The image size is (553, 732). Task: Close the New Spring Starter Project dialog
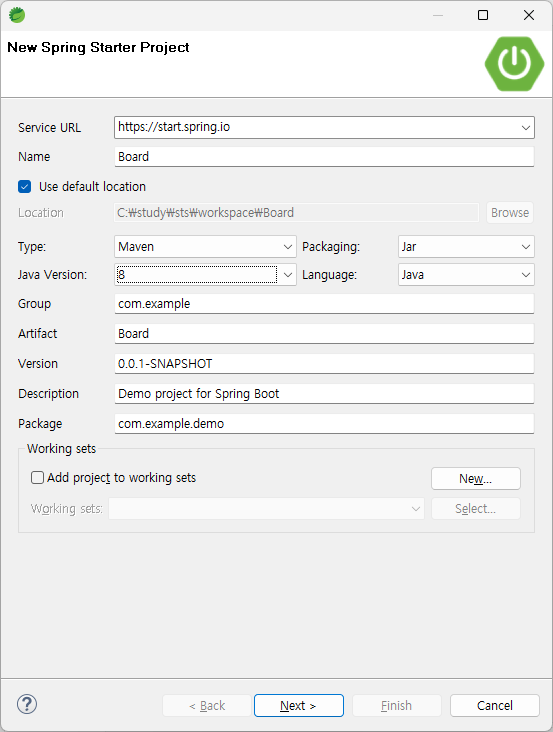(529, 15)
